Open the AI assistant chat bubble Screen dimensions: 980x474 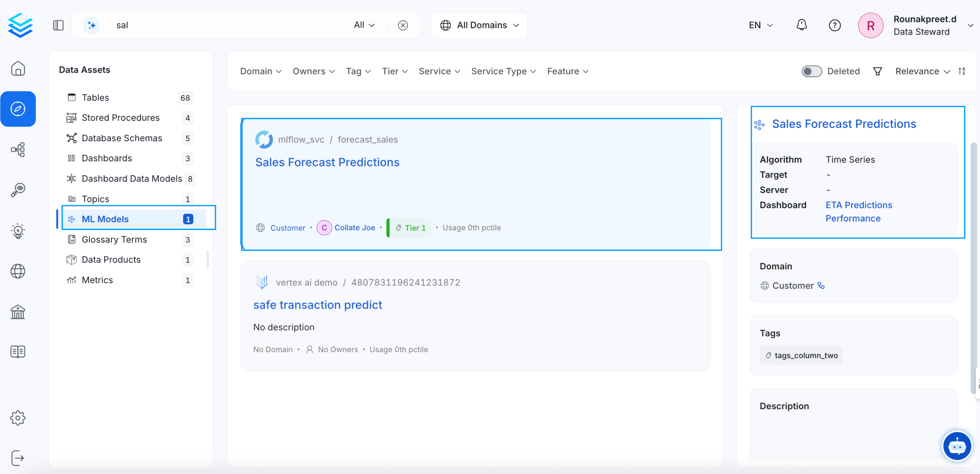(x=957, y=446)
